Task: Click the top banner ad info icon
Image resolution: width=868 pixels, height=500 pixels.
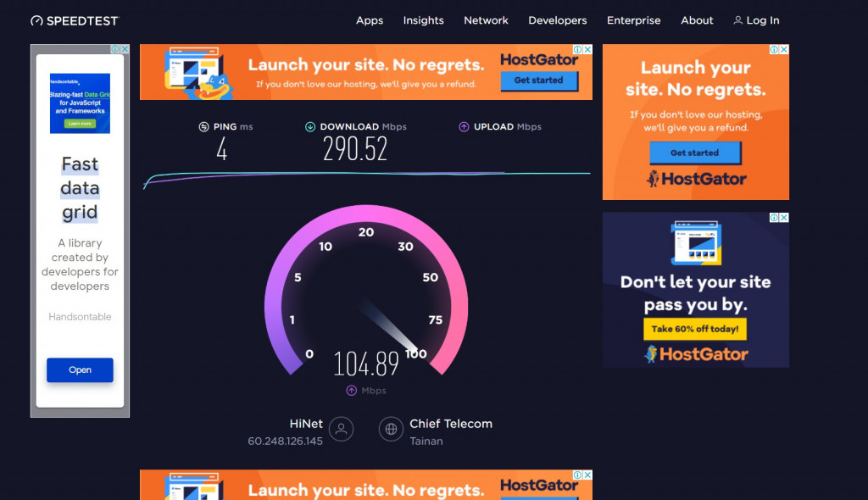Action: (578, 49)
